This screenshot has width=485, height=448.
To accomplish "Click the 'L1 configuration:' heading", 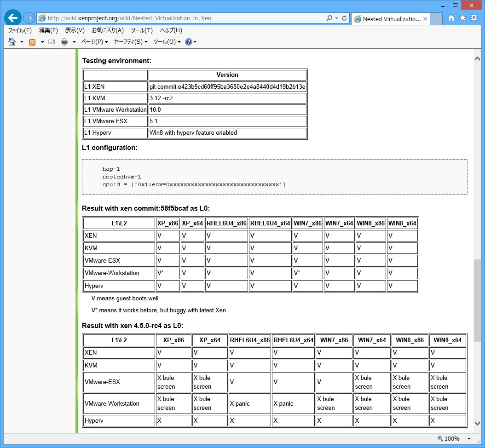I will tap(110, 148).
